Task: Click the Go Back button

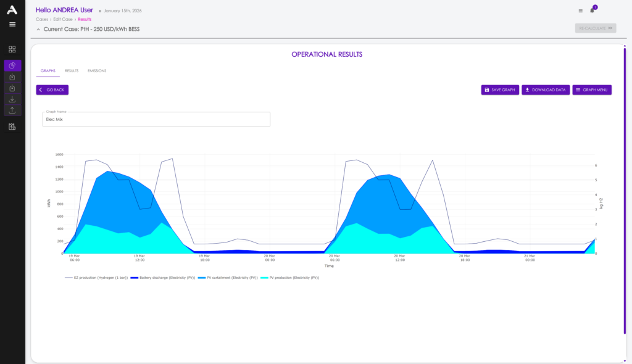Action: (x=52, y=90)
